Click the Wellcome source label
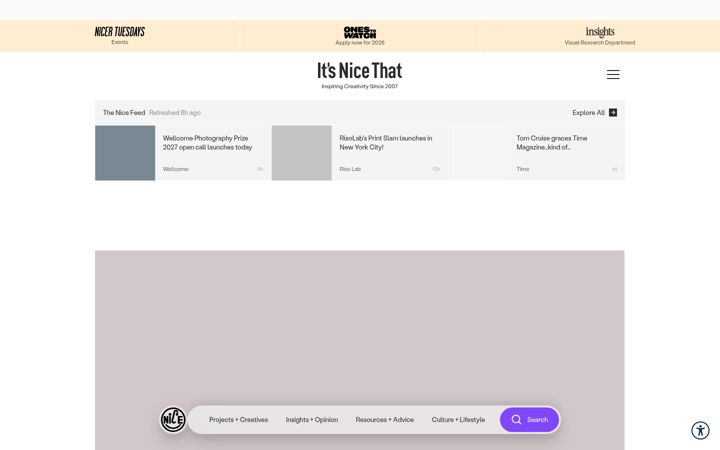This screenshot has width=720, height=450. point(175,169)
